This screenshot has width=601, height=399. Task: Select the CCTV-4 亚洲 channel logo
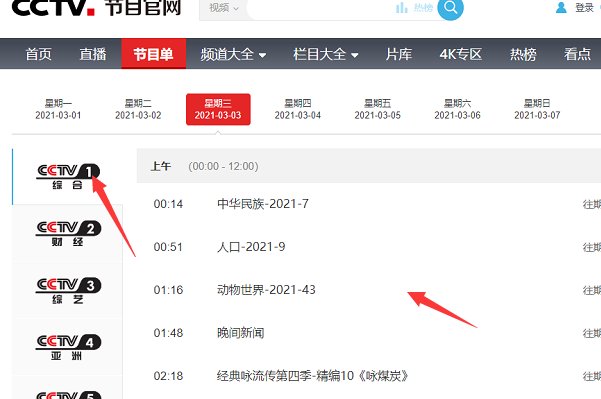point(68,347)
